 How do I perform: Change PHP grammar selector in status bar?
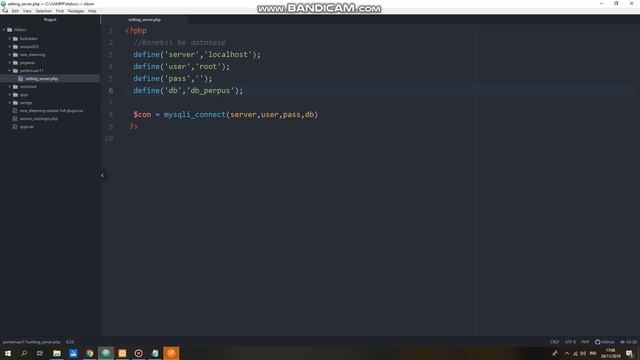[585, 342]
